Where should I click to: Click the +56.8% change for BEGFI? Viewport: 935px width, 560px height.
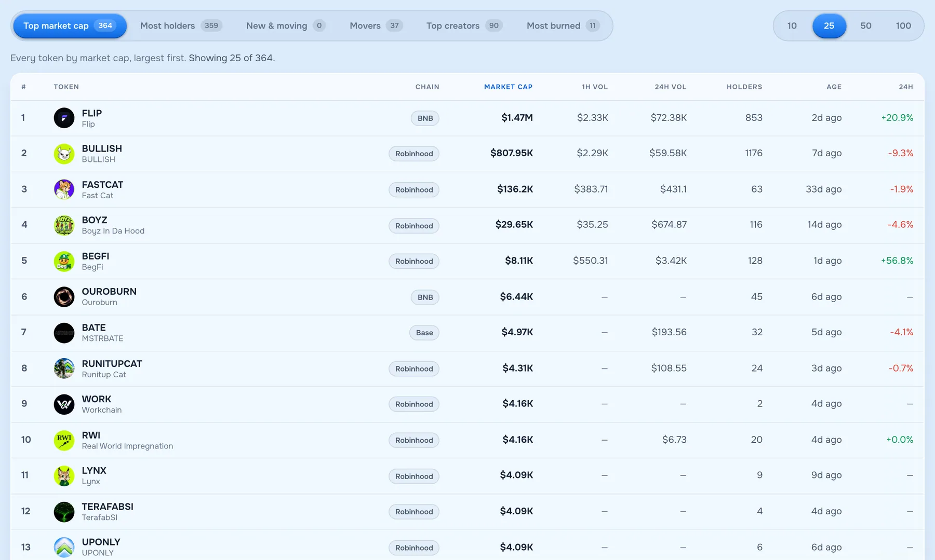pos(897,261)
